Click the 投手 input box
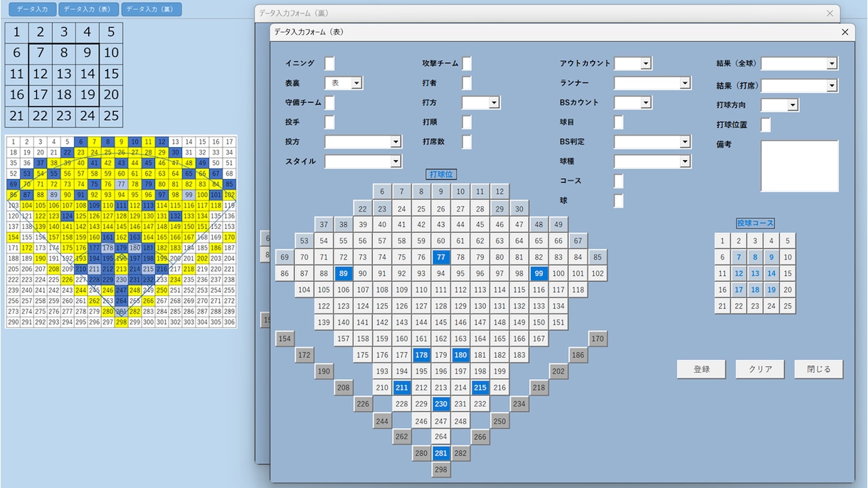The width and height of the screenshot is (868, 488). [329, 122]
